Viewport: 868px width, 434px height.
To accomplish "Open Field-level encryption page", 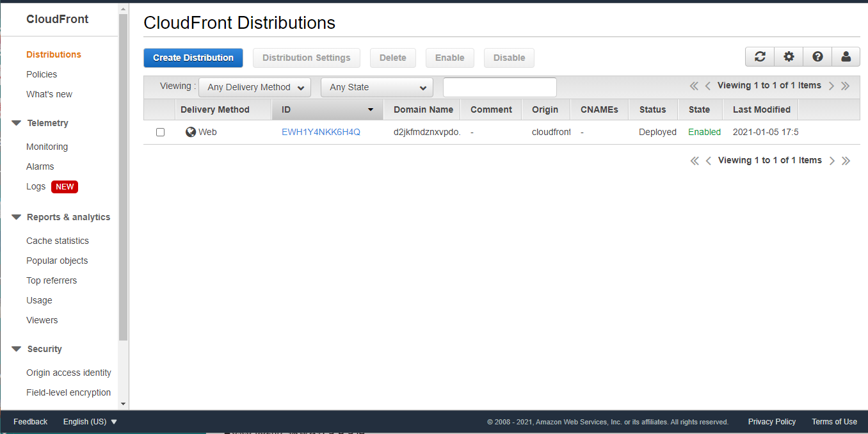I will tap(68, 392).
